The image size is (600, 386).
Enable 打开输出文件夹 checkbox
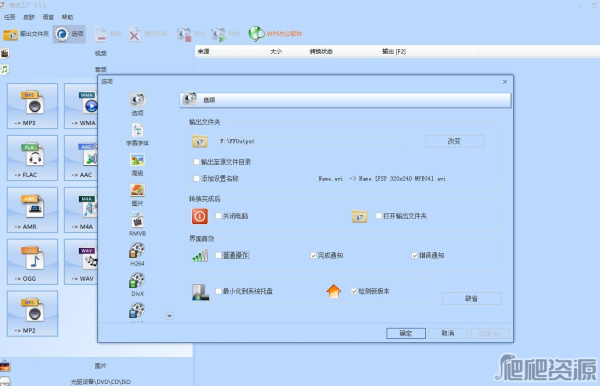coord(379,216)
